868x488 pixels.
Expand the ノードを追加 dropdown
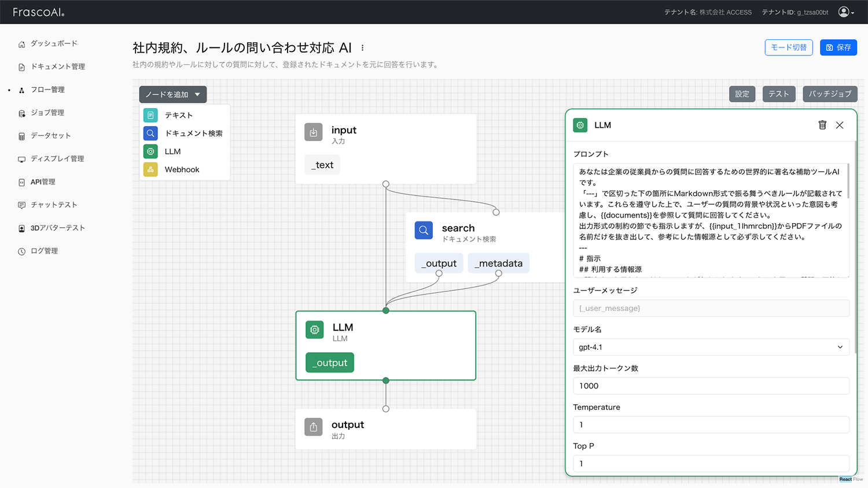172,94
